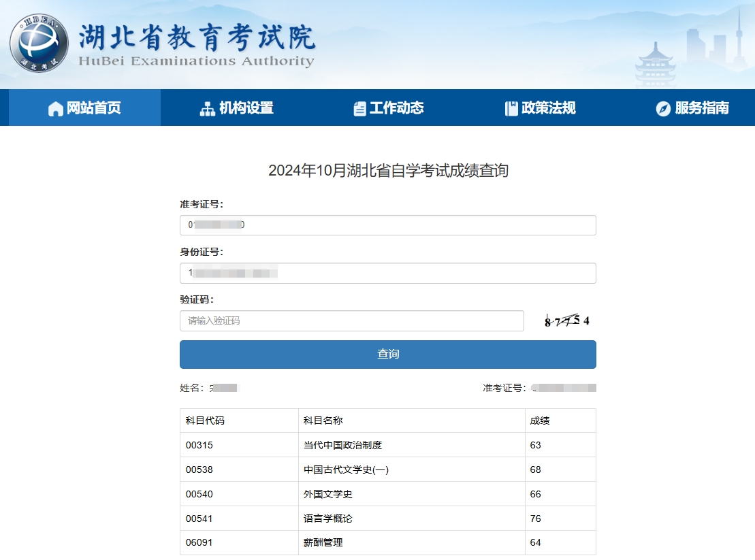Select subject code 00540
Screen dimensions: 755x560
click(199, 494)
